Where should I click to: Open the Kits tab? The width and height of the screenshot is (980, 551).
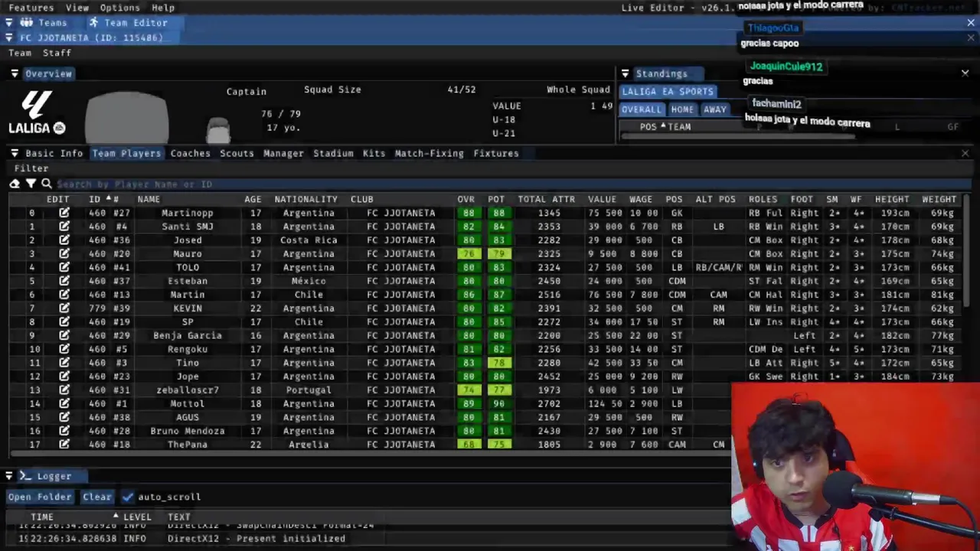coord(374,153)
